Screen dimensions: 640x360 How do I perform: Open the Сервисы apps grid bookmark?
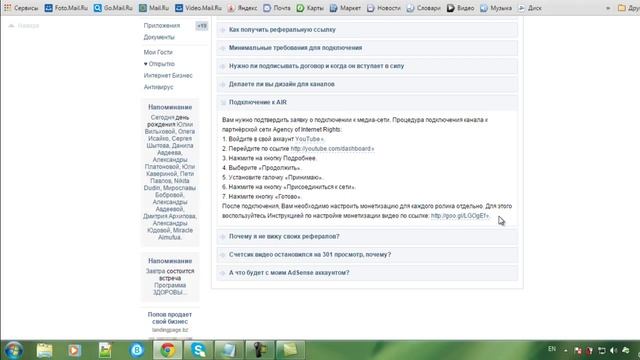click(21, 8)
